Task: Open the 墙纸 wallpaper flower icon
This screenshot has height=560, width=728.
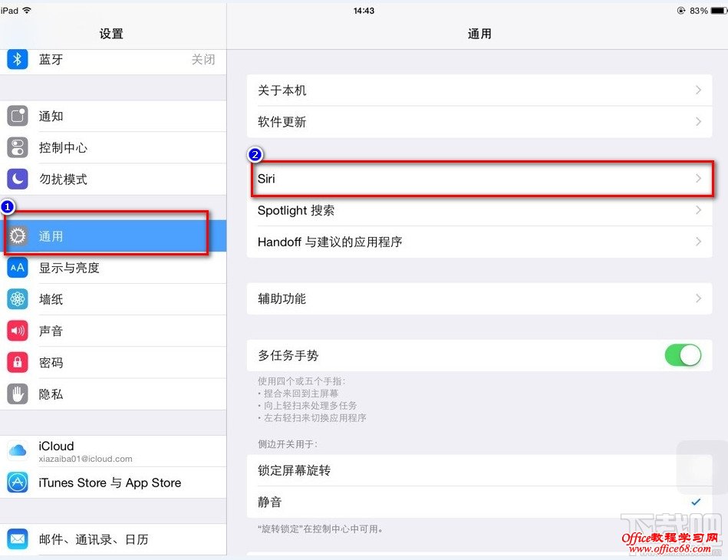Action: point(17,299)
